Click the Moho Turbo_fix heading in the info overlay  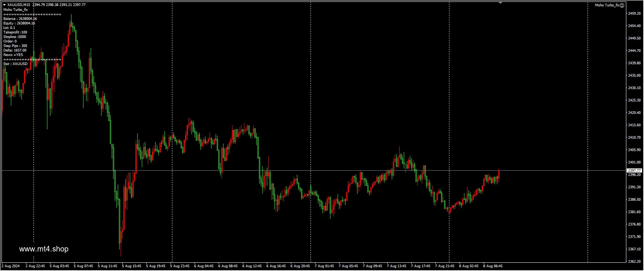click(15, 10)
